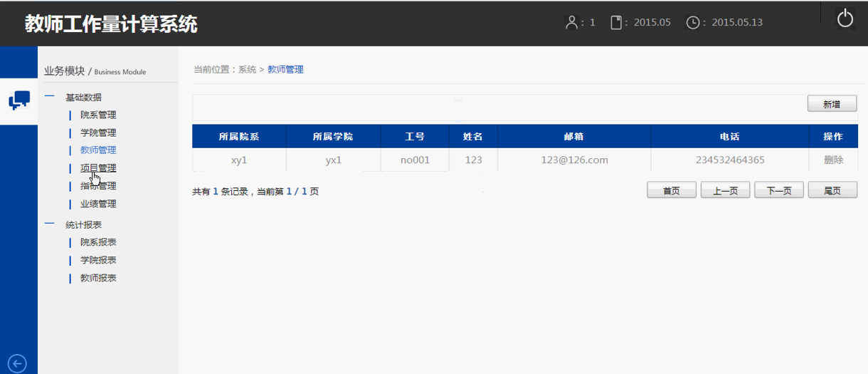868x374 pixels.
Task: Open 业绩管理 in the sidebar
Action: [98, 204]
